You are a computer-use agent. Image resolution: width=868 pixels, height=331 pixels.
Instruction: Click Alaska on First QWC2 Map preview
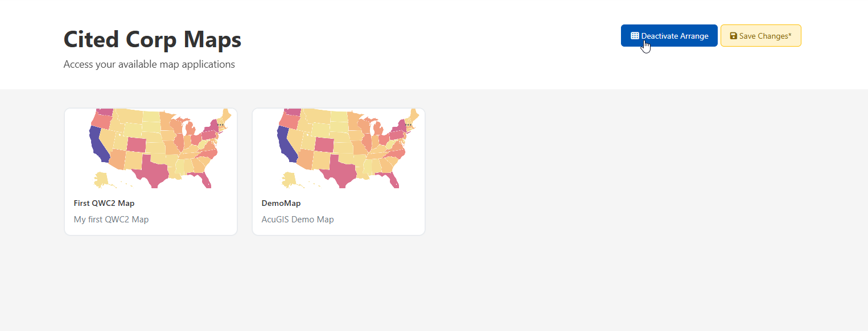tap(101, 179)
